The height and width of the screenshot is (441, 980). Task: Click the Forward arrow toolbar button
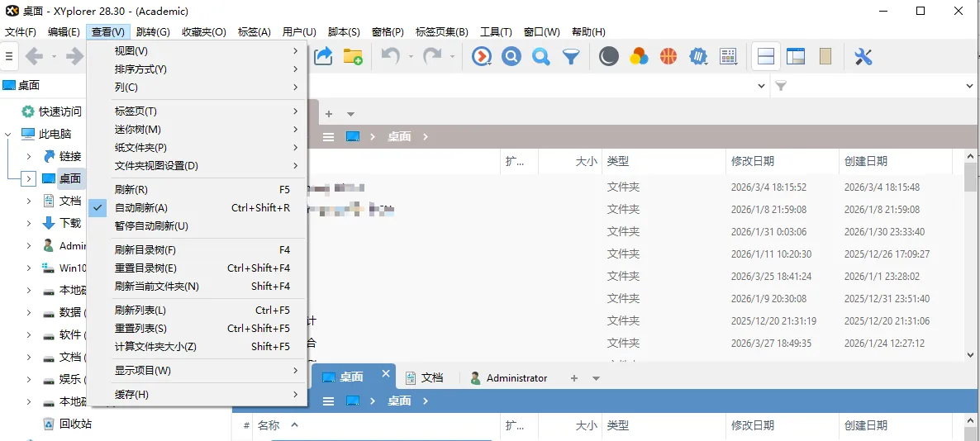tap(74, 56)
